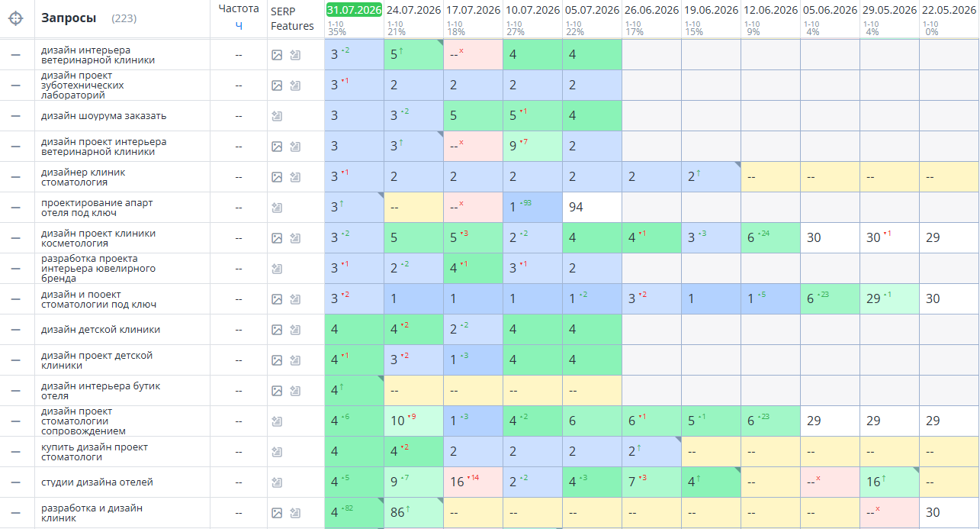Viewport: 980px width, 529px height.
Task: Click the 10.07.2026 date column header
Action: point(532,10)
